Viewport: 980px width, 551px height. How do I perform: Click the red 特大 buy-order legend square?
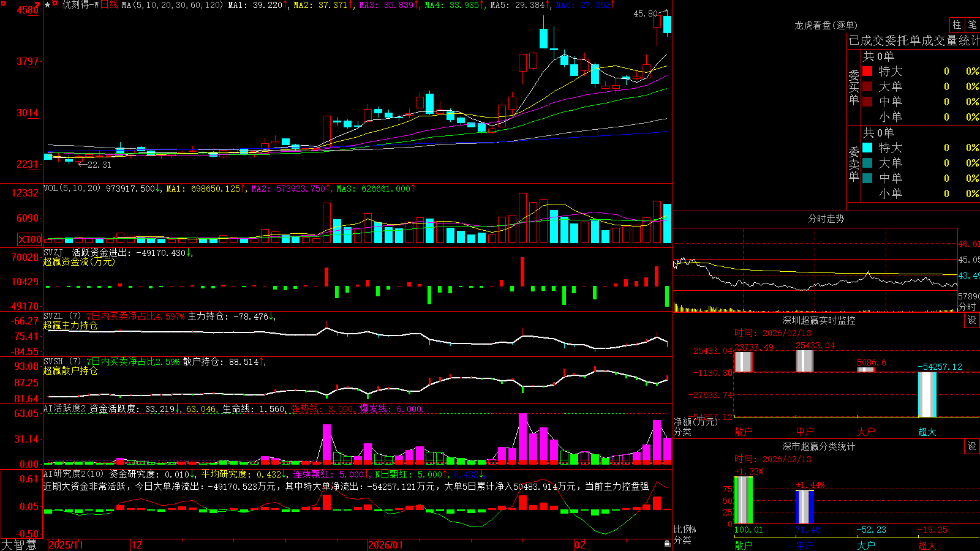(x=867, y=71)
